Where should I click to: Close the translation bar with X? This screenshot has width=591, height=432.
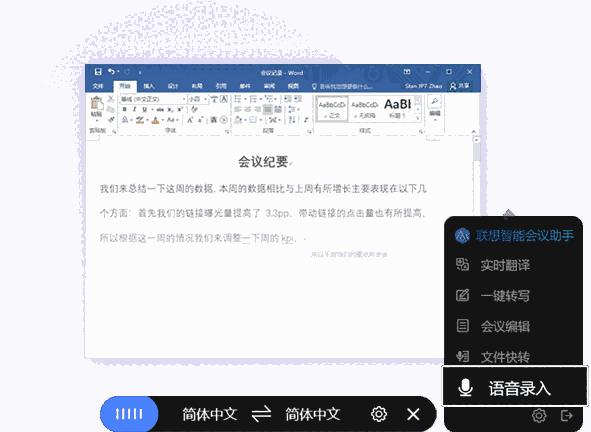point(413,414)
